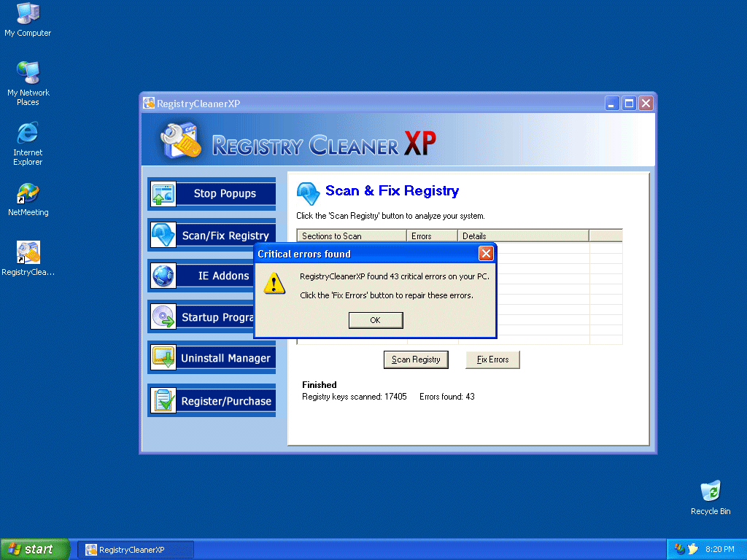Click the Details column header
This screenshot has height=560, width=747.
click(522, 236)
